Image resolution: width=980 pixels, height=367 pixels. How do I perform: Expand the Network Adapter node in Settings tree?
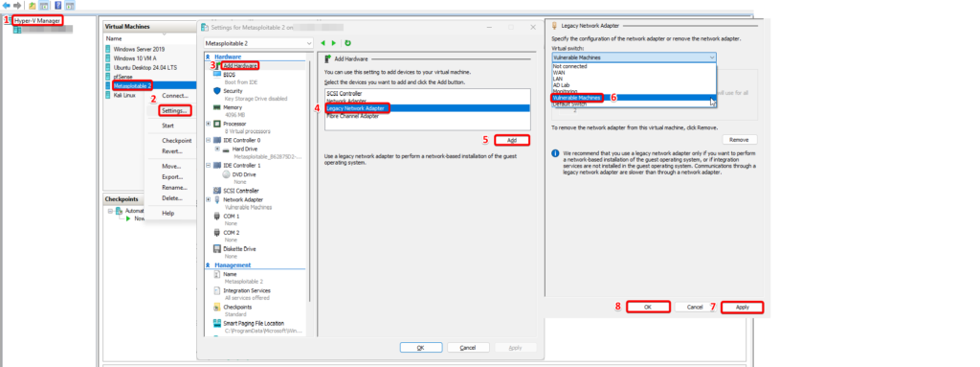(x=208, y=199)
